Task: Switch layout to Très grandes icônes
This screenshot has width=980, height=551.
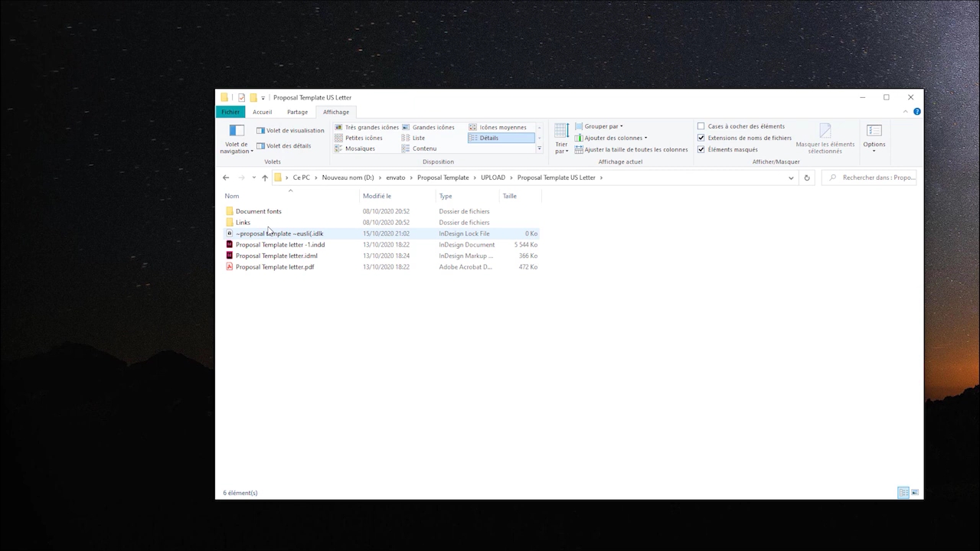Action: 367,127
